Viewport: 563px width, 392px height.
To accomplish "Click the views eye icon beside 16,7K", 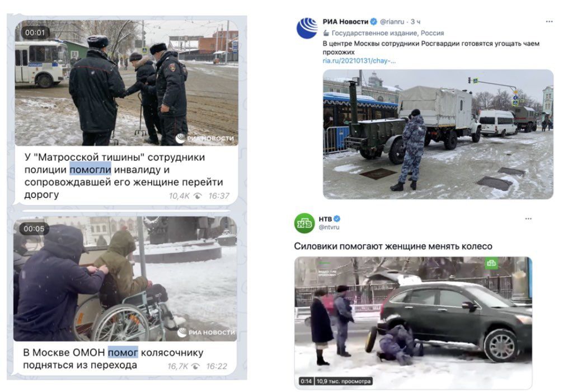I will (x=195, y=366).
